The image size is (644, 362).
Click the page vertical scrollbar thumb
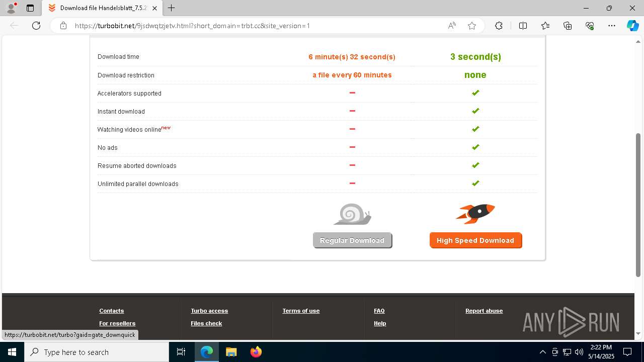click(x=638, y=205)
